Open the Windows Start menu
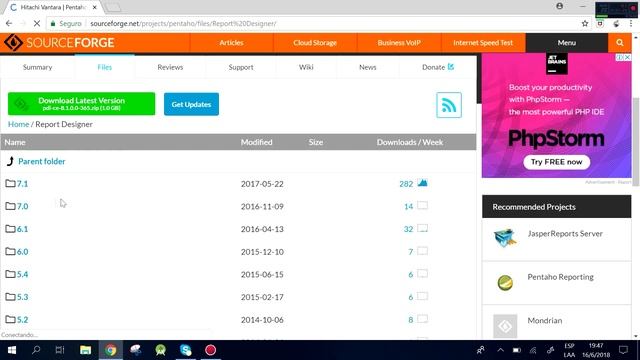 pos(11,350)
